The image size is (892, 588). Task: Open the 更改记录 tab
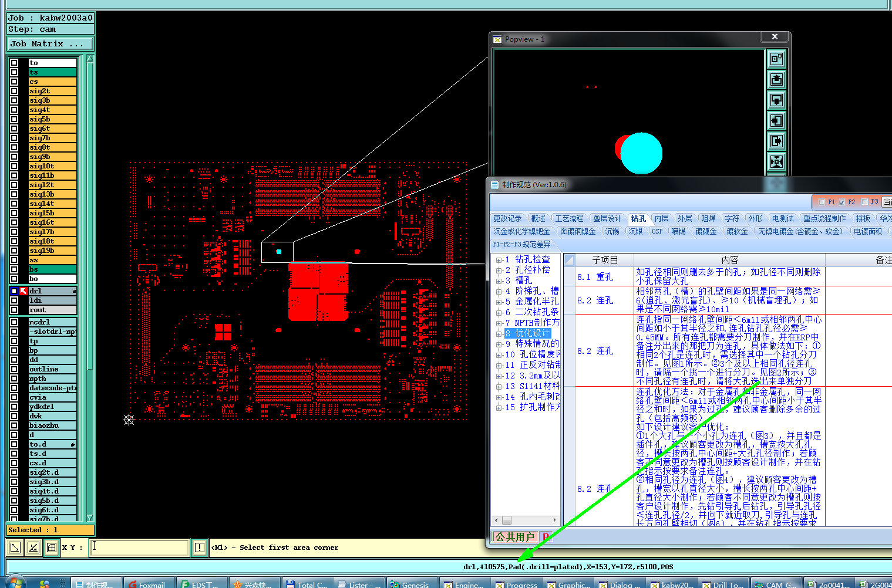(x=507, y=218)
